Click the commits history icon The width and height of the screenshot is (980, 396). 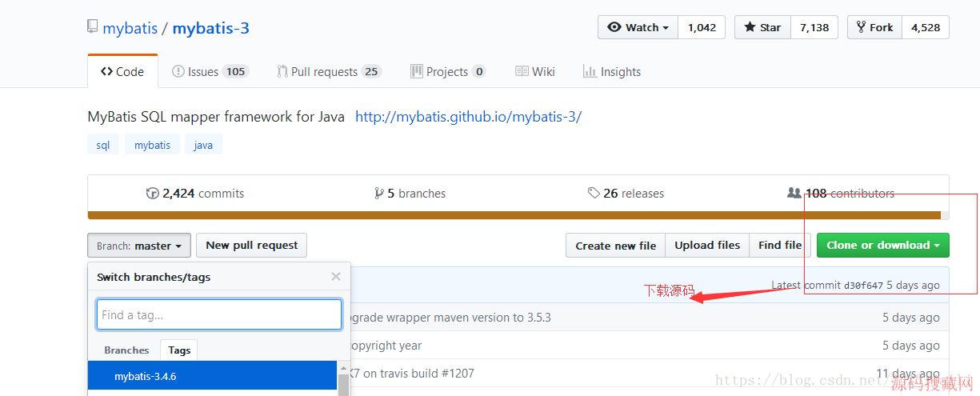click(152, 194)
